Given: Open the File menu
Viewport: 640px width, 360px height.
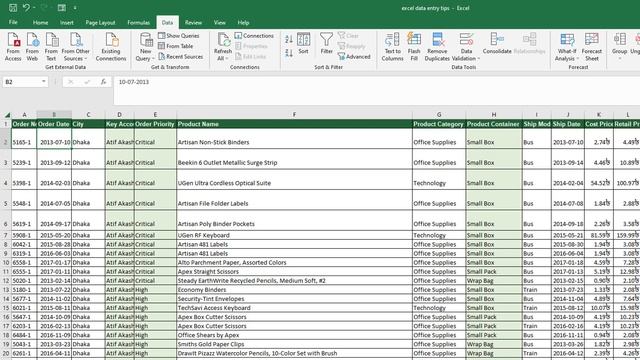Looking at the screenshot, I should click(x=13, y=22).
